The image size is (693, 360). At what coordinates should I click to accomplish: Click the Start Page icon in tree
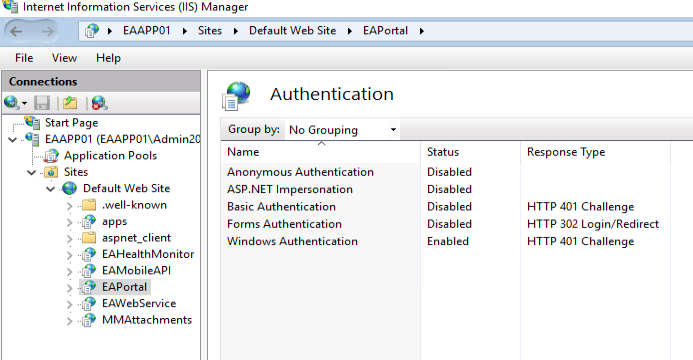tap(32, 122)
